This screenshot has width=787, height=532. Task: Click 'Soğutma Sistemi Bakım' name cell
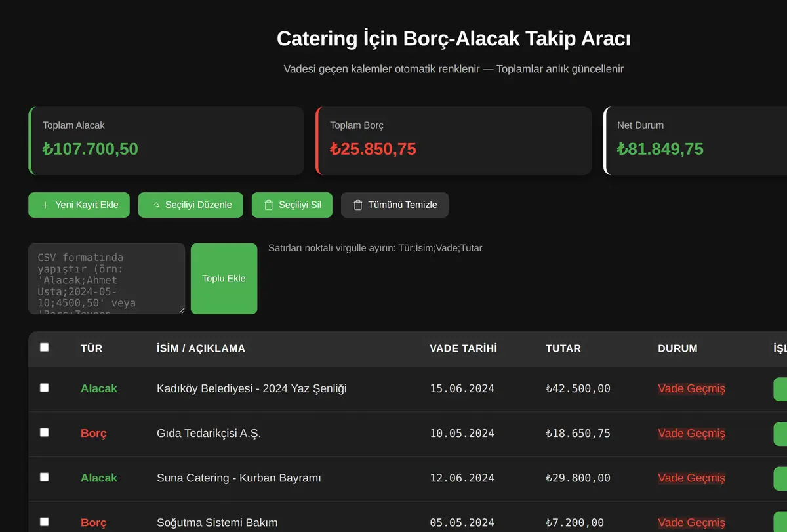(217, 522)
